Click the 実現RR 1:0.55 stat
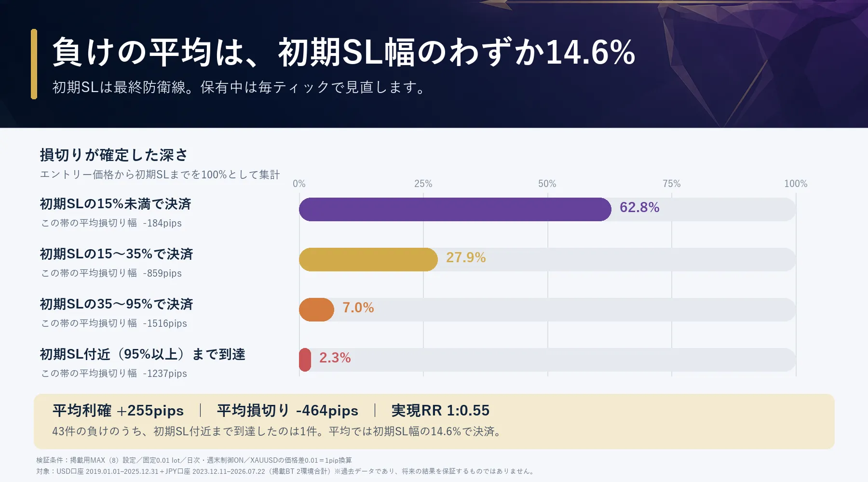The height and width of the screenshot is (482, 868). click(x=440, y=411)
